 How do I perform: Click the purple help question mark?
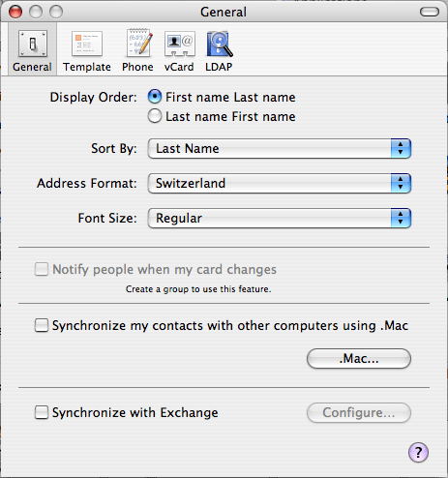(x=418, y=452)
